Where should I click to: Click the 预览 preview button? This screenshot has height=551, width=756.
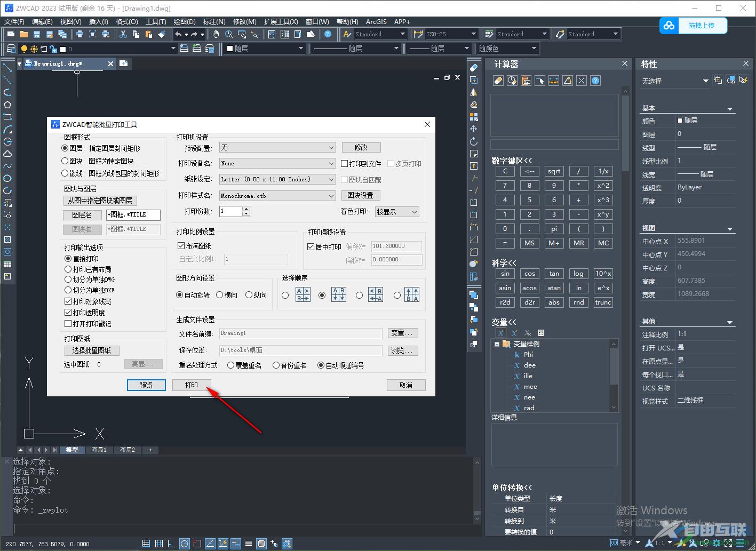[146, 385]
